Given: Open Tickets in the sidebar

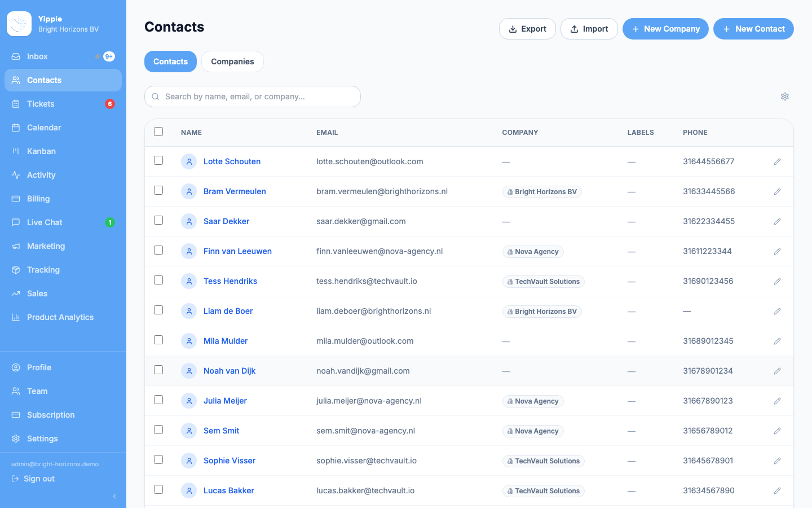Looking at the screenshot, I should pyautogui.click(x=63, y=104).
